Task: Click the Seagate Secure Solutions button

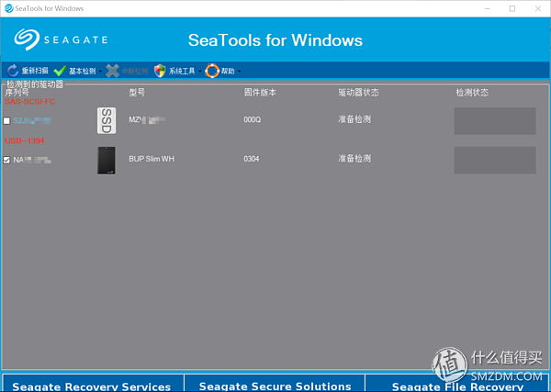Action: (275, 383)
